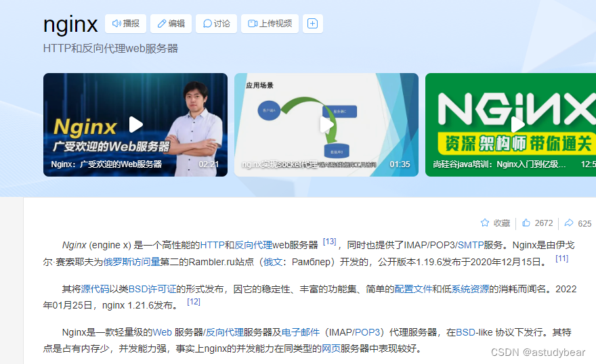Open citation reference [13]
Viewport: 596px width, 364px height.
(x=330, y=242)
